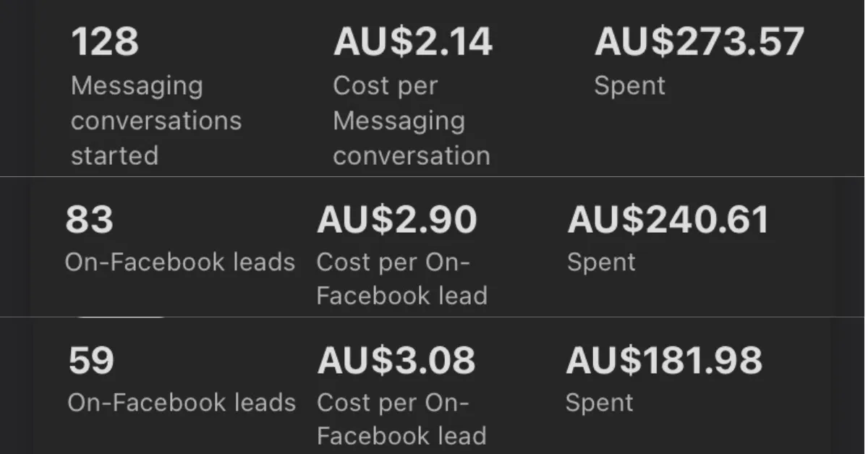The height and width of the screenshot is (454, 868).
Task: Open the Cost per Messaging conversation label
Action: pyautogui.click(x=411, y=120)
